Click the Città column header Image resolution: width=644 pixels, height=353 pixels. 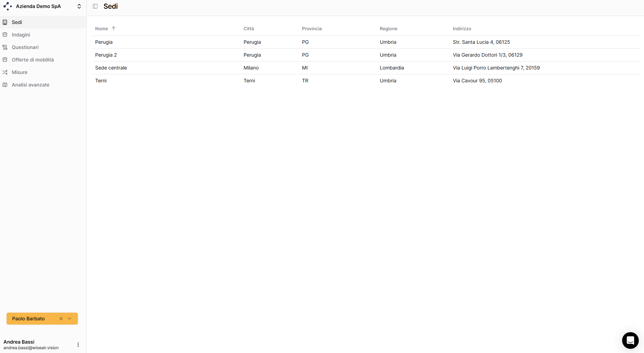249,29
